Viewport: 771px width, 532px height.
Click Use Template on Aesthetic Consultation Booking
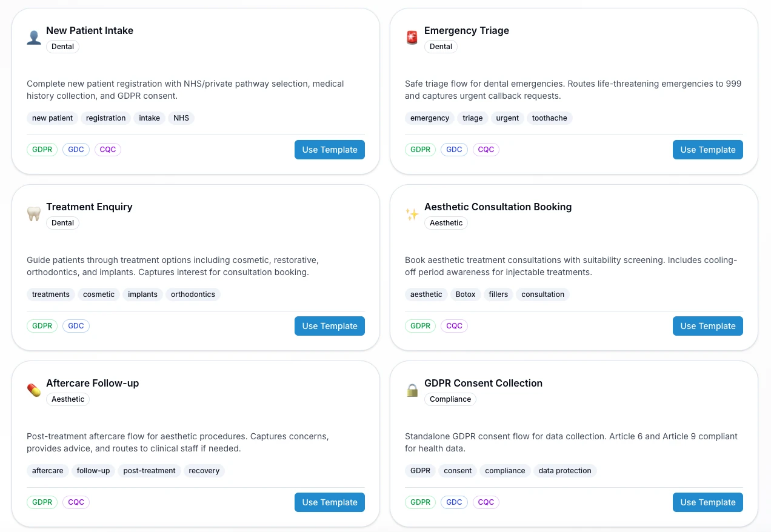(x=707, y=326)
